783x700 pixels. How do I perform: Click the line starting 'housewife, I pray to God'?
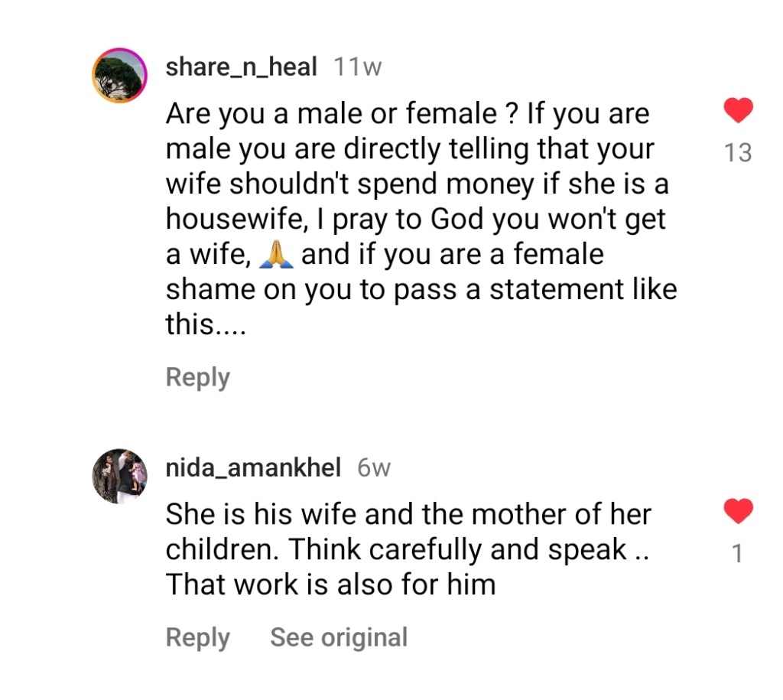coord(416,220)
